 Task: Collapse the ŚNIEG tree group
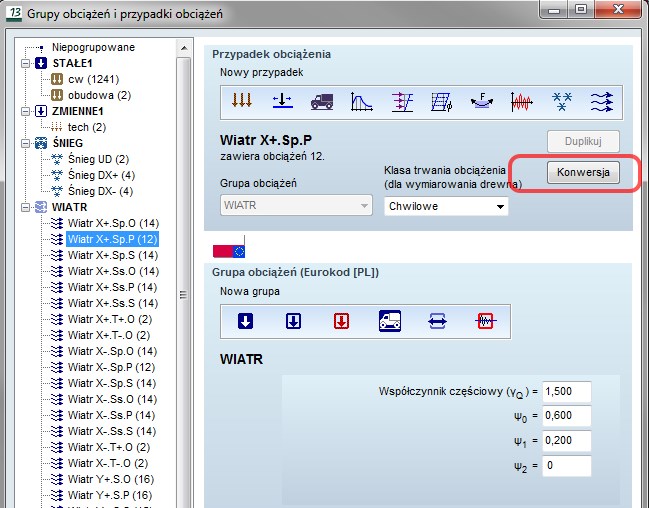tap(25, 143)
